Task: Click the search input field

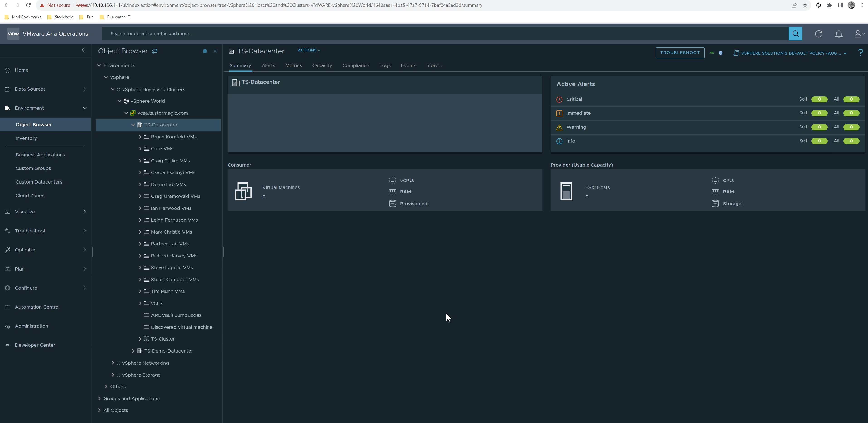Action: pos(445,34)
